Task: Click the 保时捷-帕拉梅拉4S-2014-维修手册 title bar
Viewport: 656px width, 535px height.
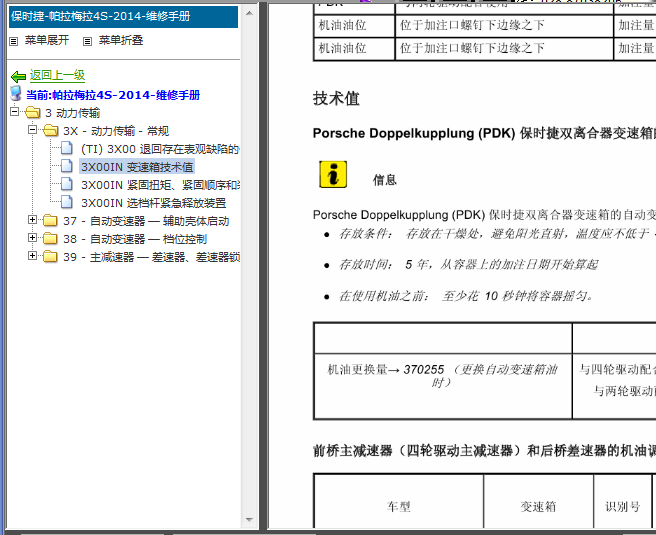Action: [123, 17]
